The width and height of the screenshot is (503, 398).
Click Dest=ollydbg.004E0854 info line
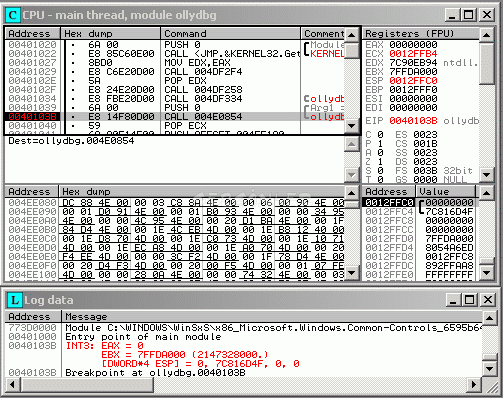click(x=71, y=141)
